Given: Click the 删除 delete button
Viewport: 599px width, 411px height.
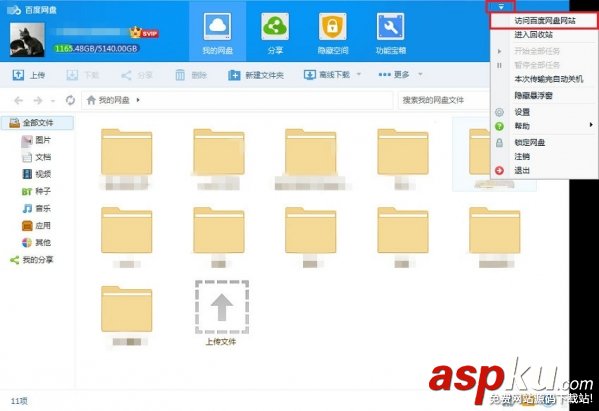Looking at the screenshot, I should [191, 75].
